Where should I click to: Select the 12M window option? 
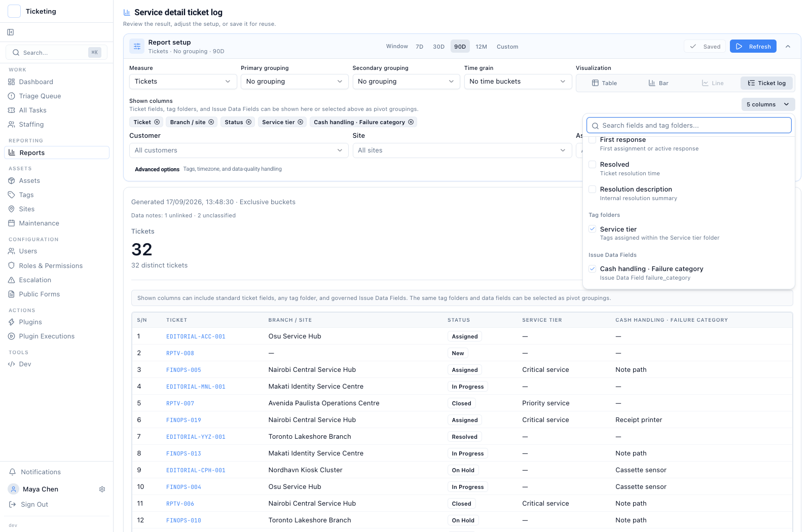481,47
